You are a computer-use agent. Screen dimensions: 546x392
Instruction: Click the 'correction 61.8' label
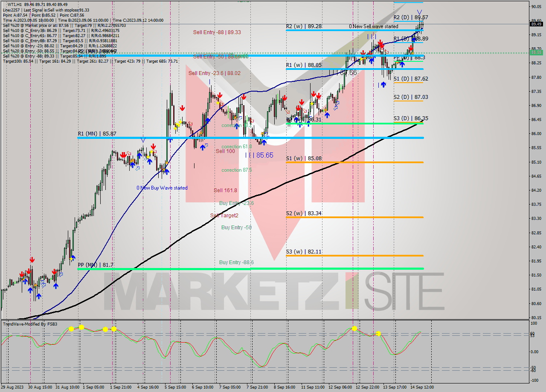point(236,147)
